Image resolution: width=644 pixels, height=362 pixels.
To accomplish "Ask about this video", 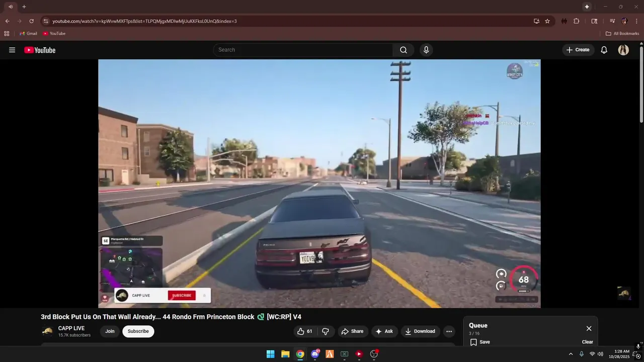I will (384, 331).
